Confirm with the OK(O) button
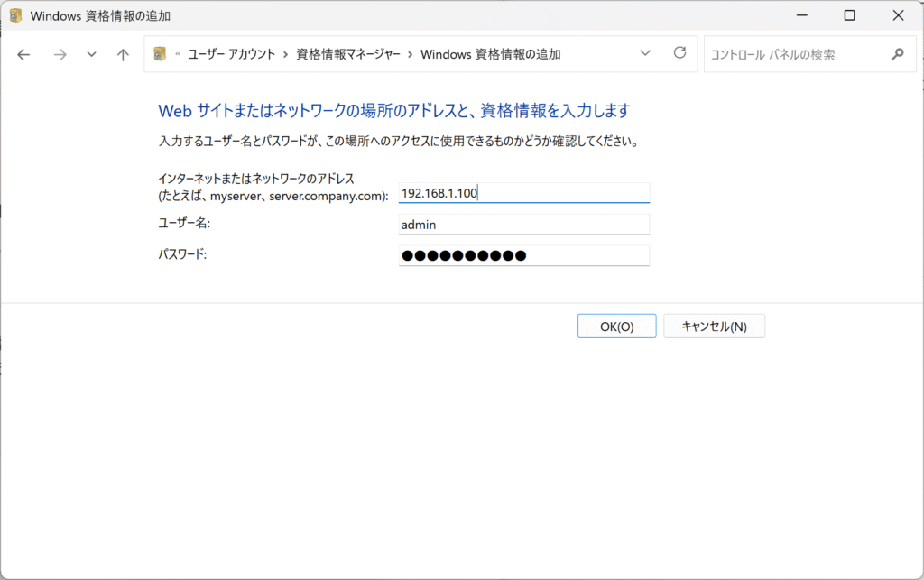 point(616,327)
